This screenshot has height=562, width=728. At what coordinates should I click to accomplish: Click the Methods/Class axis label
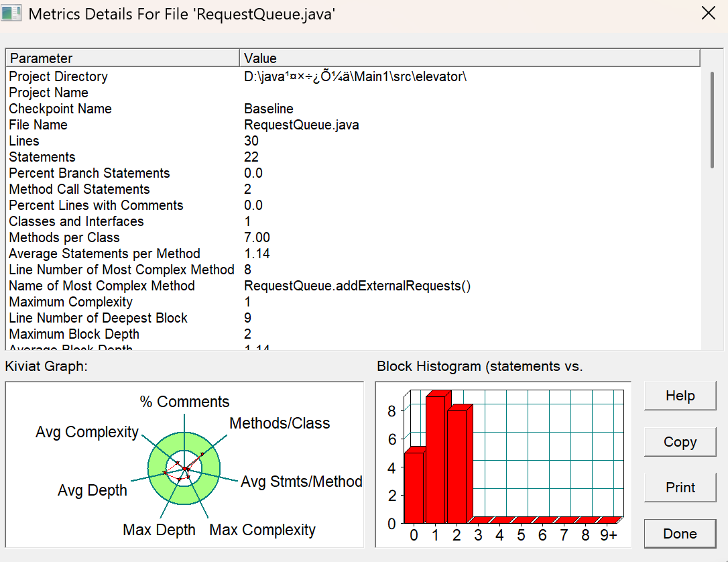click(280, 423)
